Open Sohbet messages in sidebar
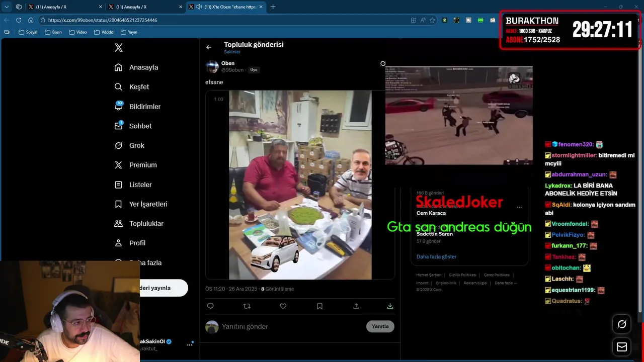 pyautogui.click(x=133, y=126)
